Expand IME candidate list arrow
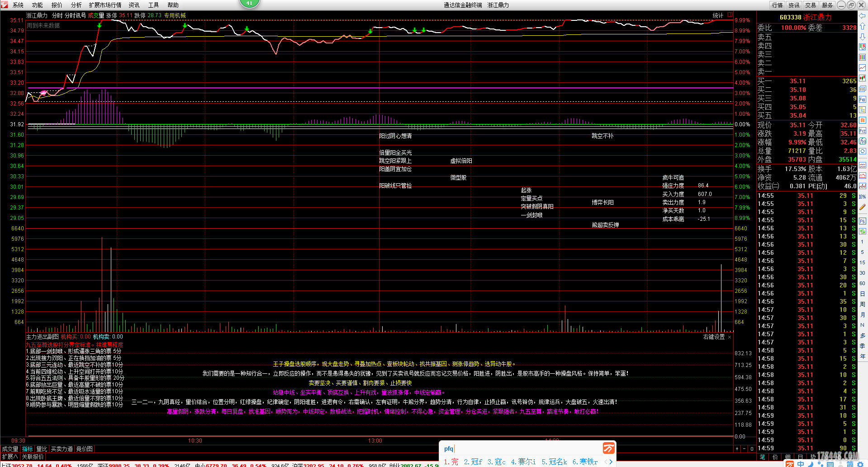 611,462
